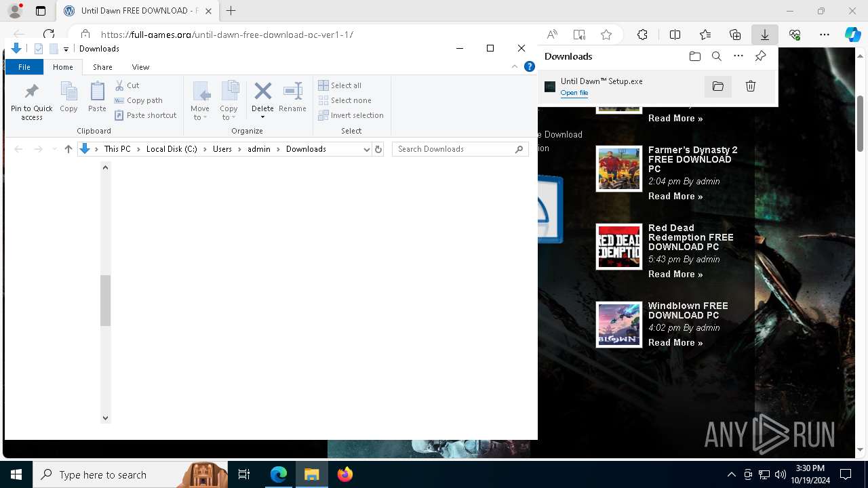Image resolution: width=868 pixels, height=488 pixels.
Task: Click the red Delete icon
Action: click(x=262, y=91)
